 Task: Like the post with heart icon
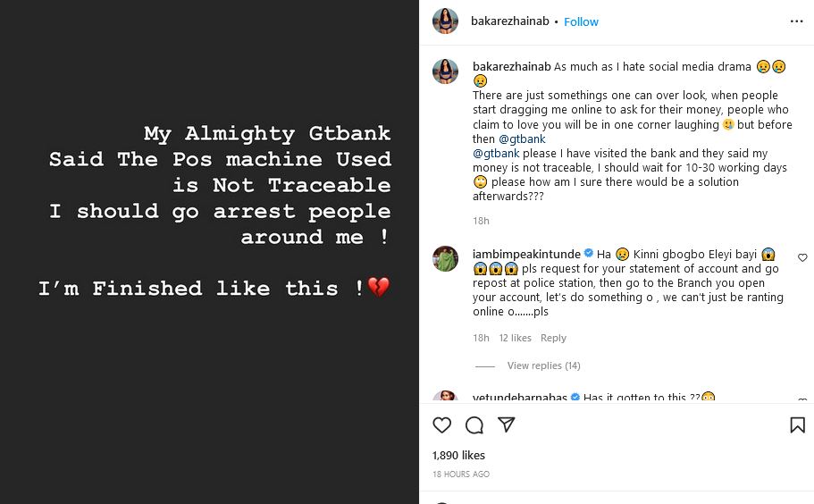click(x=442, y=425)
